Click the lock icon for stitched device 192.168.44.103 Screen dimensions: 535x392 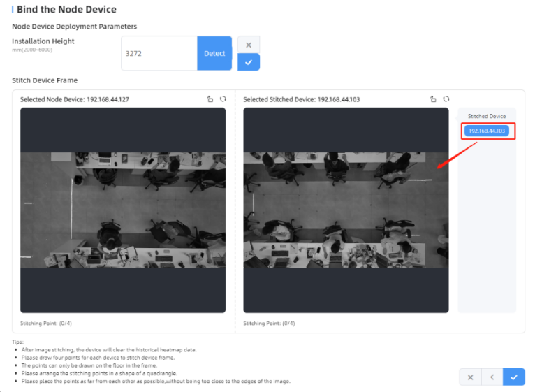tap(433, 99)
